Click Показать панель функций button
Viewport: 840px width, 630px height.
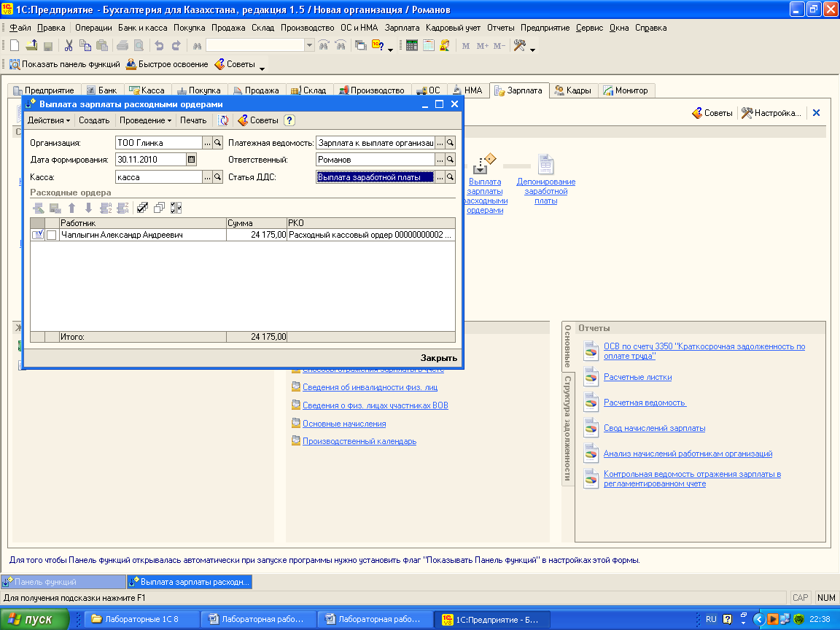point(65,64)
